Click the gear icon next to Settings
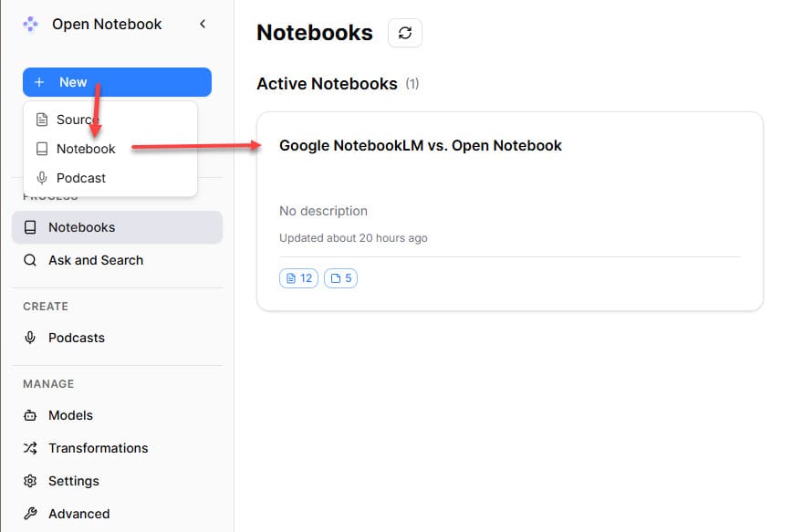 click(30, 481)
